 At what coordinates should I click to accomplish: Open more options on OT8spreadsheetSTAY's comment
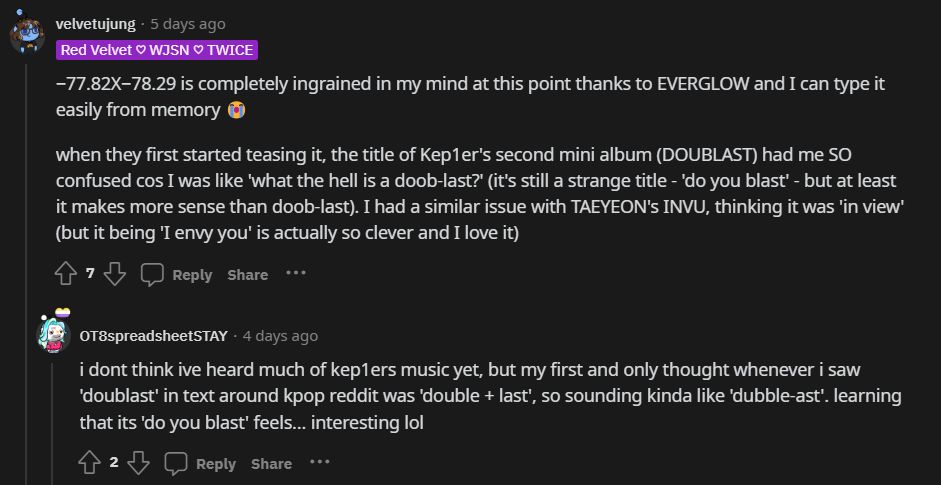tap(320, 462)
